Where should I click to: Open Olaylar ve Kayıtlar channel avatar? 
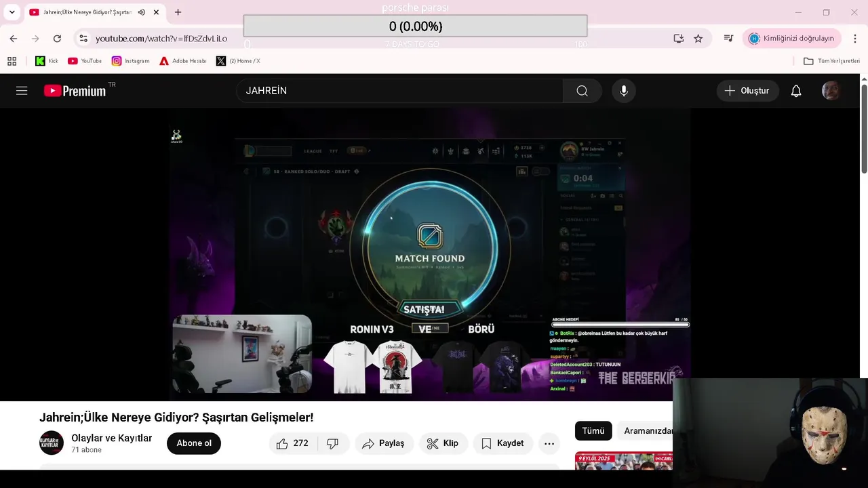pyautogui.click(x=52, y=443)
